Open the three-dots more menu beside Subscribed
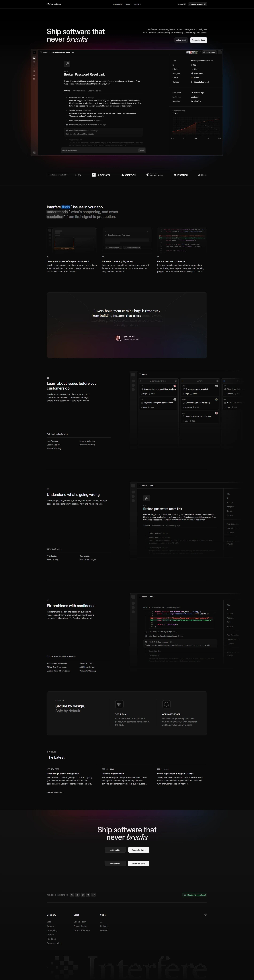This screenshot has width=254, height=980. 220,52
